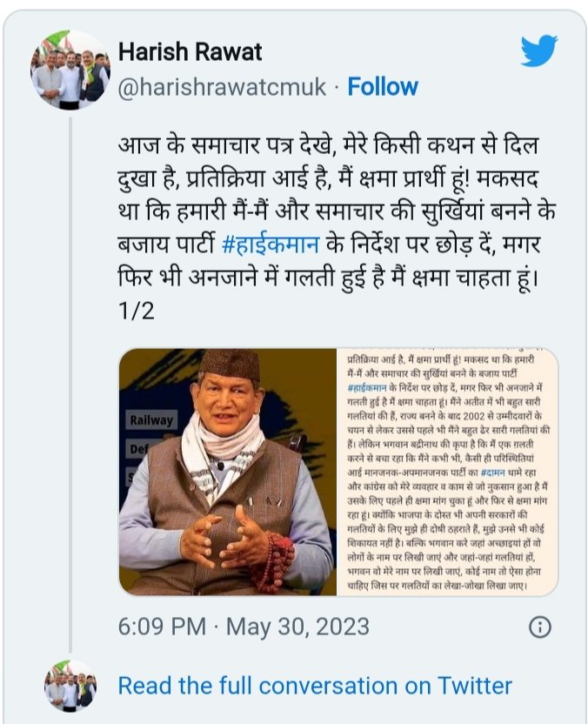Open the Harish Rawat display name

click(x=189, y=52)
